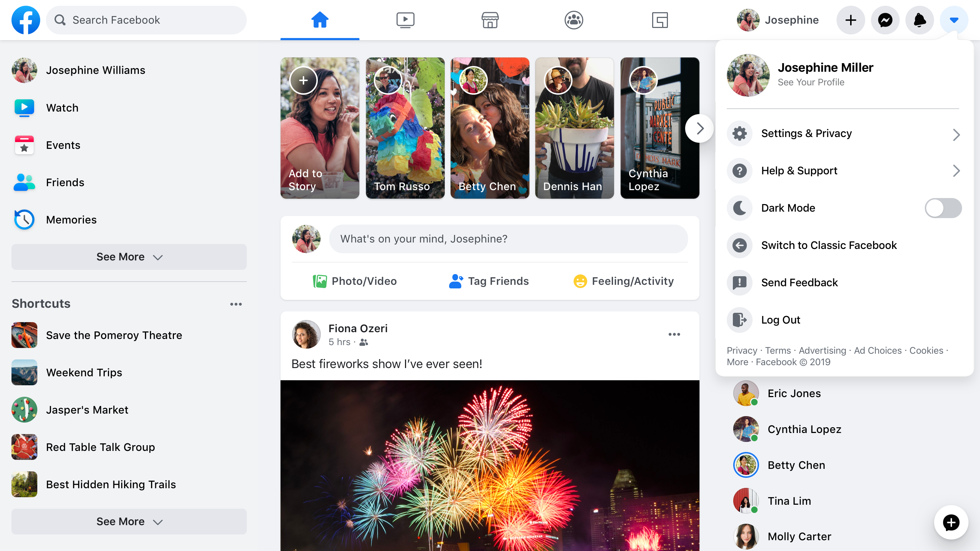Open Memories in left sidebar
Viewport: 980px width, 551px height.
[71, 219]
